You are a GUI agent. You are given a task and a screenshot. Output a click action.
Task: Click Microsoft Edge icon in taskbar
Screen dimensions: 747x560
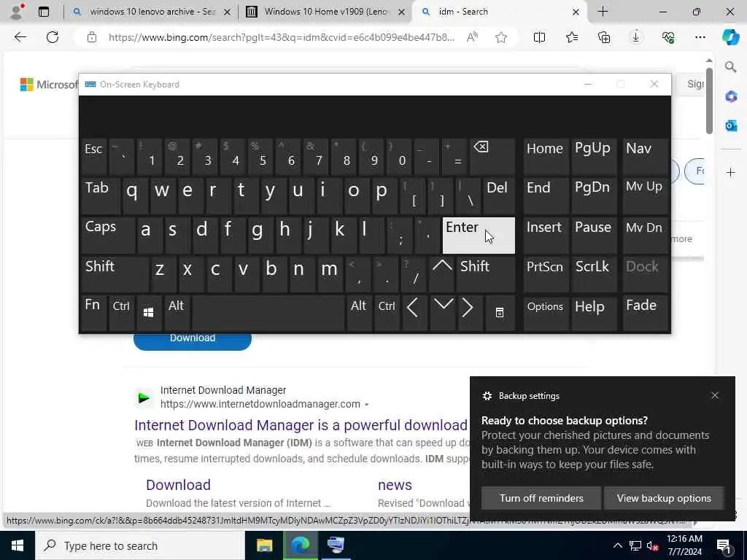pos(300,545)
